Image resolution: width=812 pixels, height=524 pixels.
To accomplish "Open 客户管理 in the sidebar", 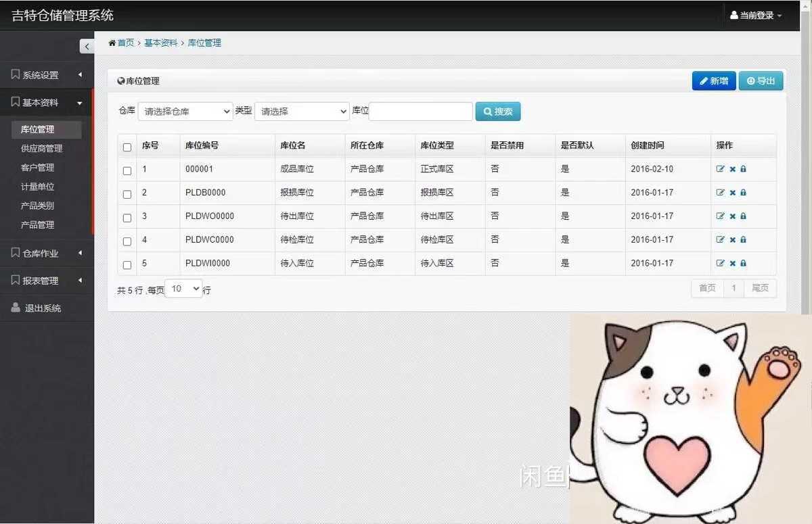I will (38, 167).
